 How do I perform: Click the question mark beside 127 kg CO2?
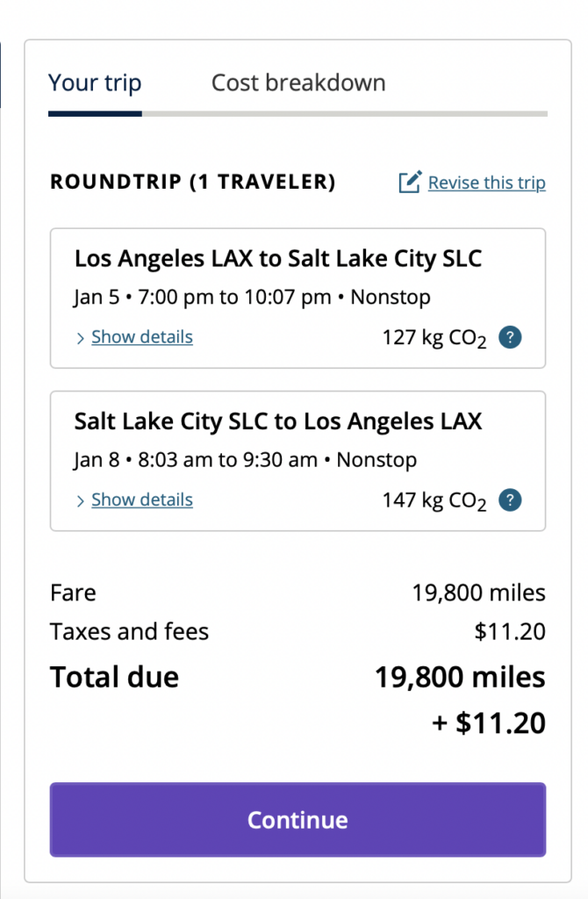(x=509, y=337)
